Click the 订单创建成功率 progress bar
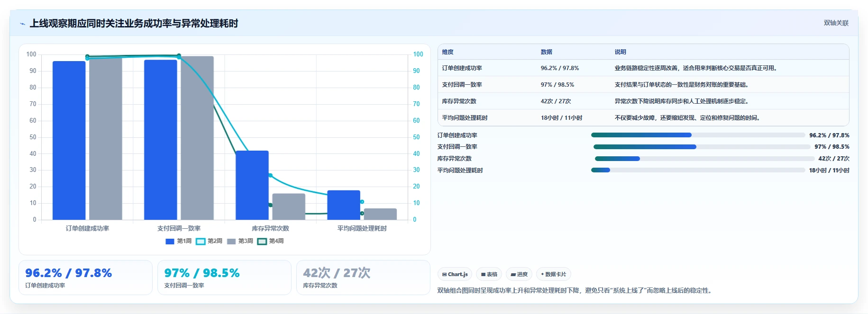 coord(698,135)
